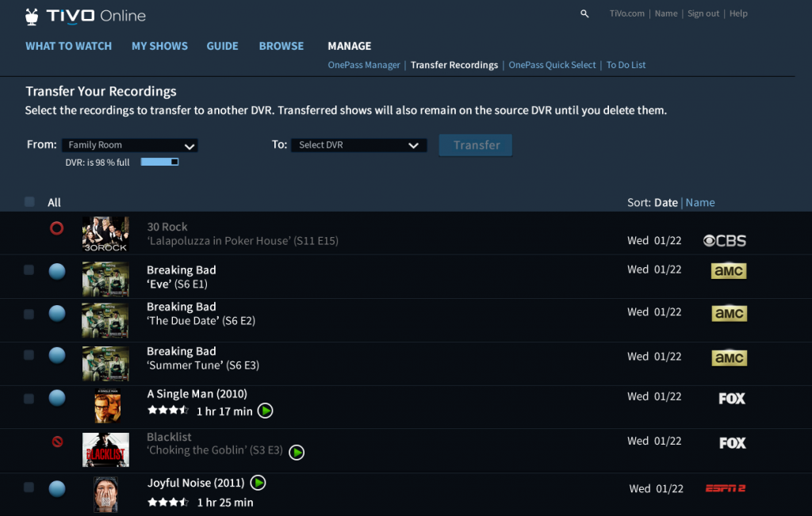
Task: Expand the To 'Select DVR' dropdown
Action: coord(358,146)
